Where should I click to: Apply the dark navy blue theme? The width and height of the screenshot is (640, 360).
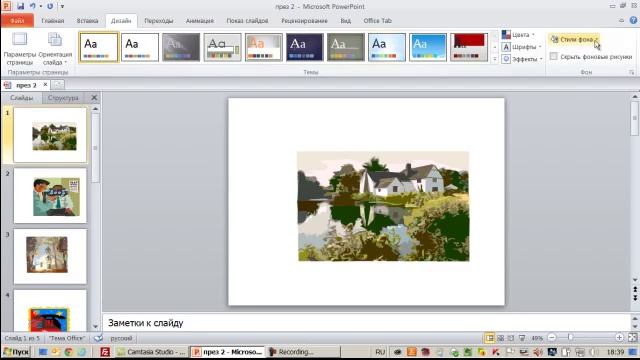click(304, 47)
